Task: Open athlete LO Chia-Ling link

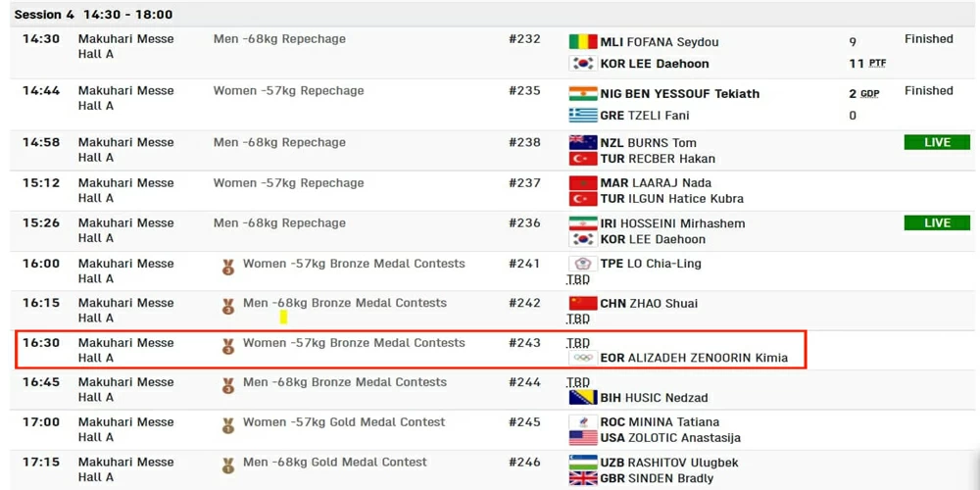Action: (x=664, y=264)
